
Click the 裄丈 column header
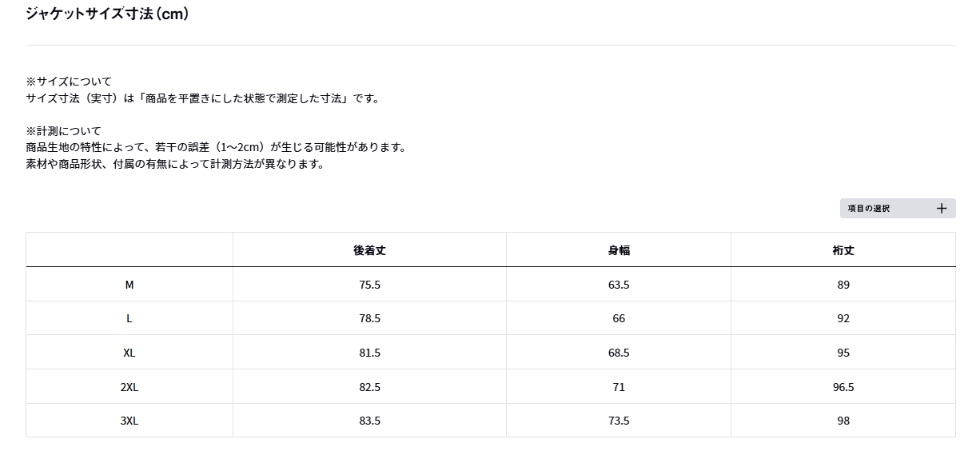click(x=843, y=250)
